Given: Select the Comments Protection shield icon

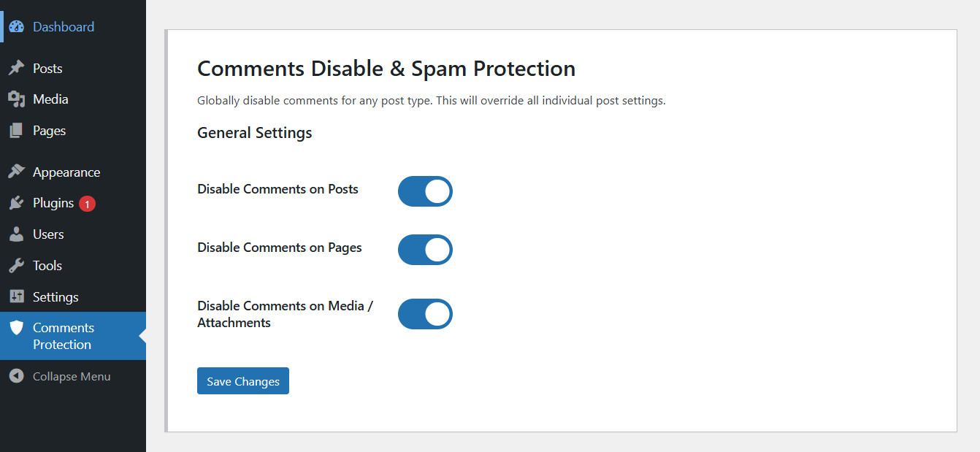Looking at the screenshot, I should click(x=17, y=328).
